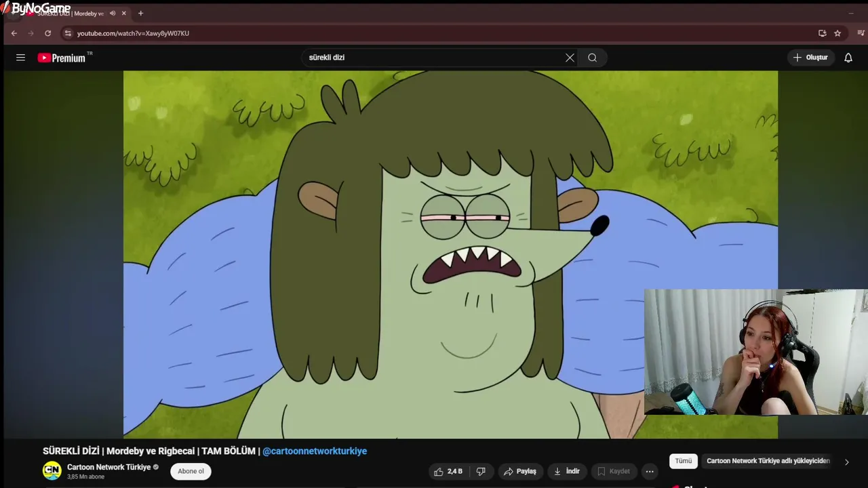Share the video with Paylaş
The image size is (868, 488).
pos(519,471)
